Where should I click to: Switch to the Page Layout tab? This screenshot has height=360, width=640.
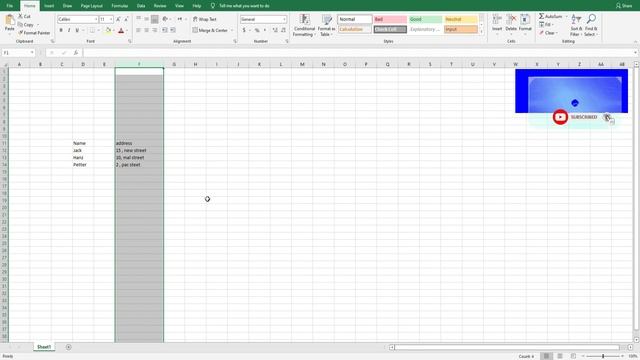(x=91, y=6)
